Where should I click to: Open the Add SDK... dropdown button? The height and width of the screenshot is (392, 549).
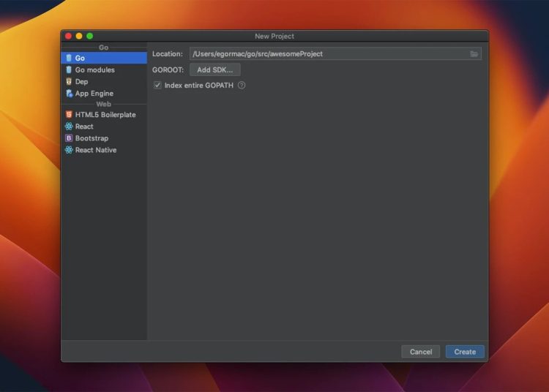point(214,70)
